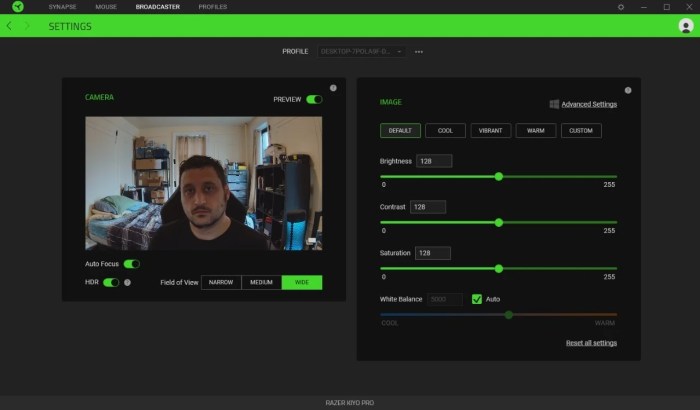Screen dimensions: 700x410
Task: Click the Windows icon beside Advanced Settings
Action: pyautogui.click(x=554, y=104)
